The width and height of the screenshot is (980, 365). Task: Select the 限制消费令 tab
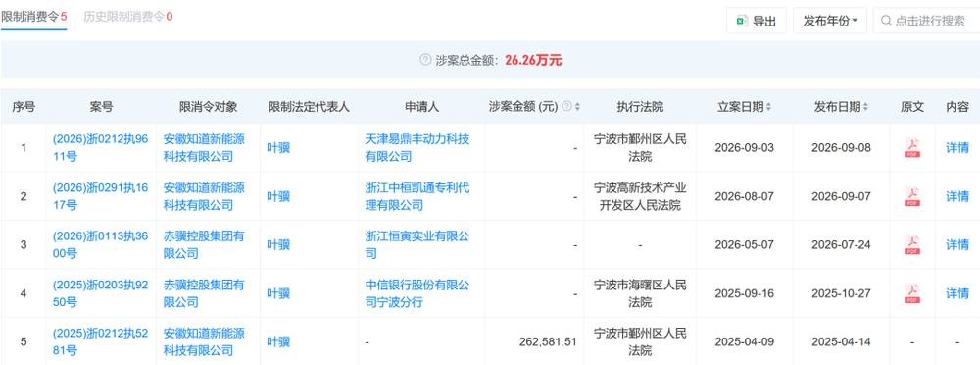click(33, 17)
